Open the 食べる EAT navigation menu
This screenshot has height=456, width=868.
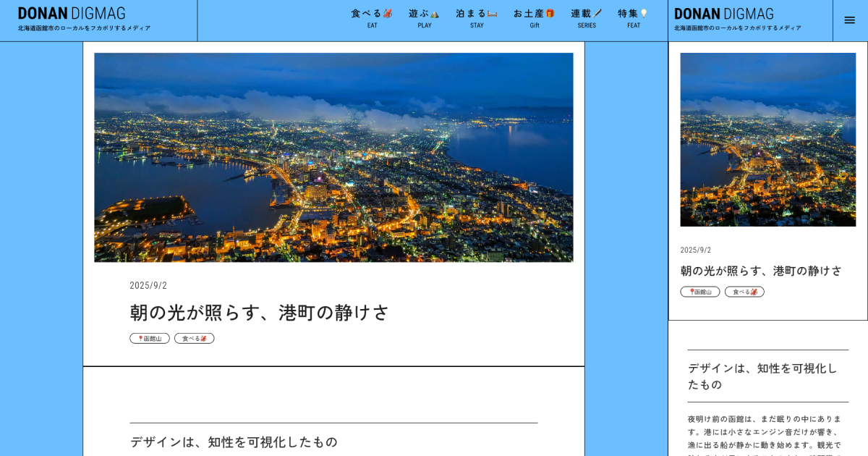pyautogui.click(x=371, y=17)
